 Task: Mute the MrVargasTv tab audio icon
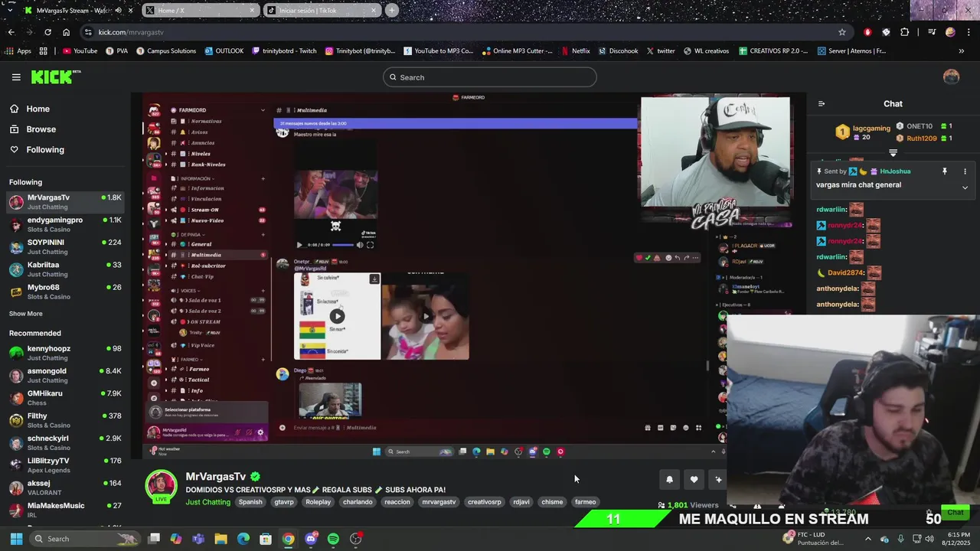tap(118, 11)
